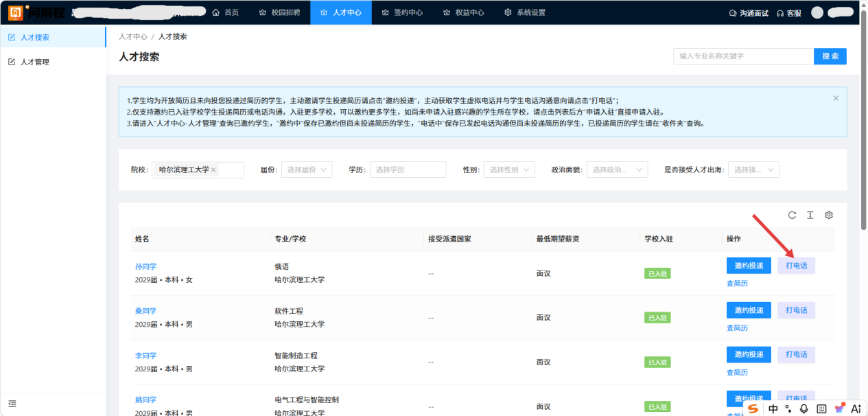Open 李同学's profile name link

tap(145, 356)
